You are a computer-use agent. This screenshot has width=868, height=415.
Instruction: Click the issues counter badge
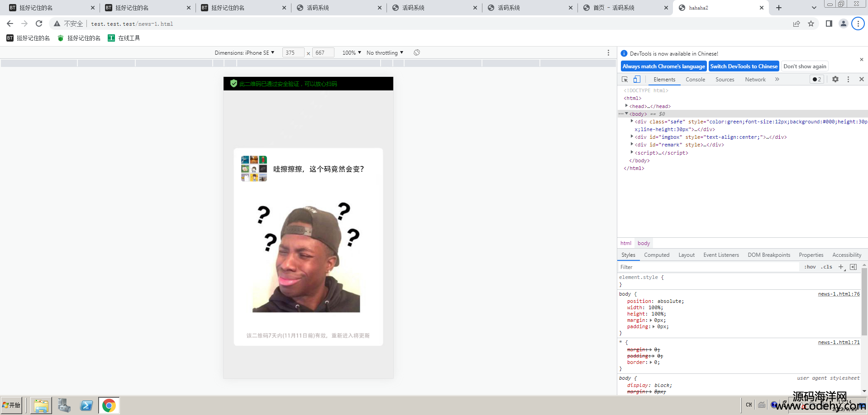pos(817,79)
